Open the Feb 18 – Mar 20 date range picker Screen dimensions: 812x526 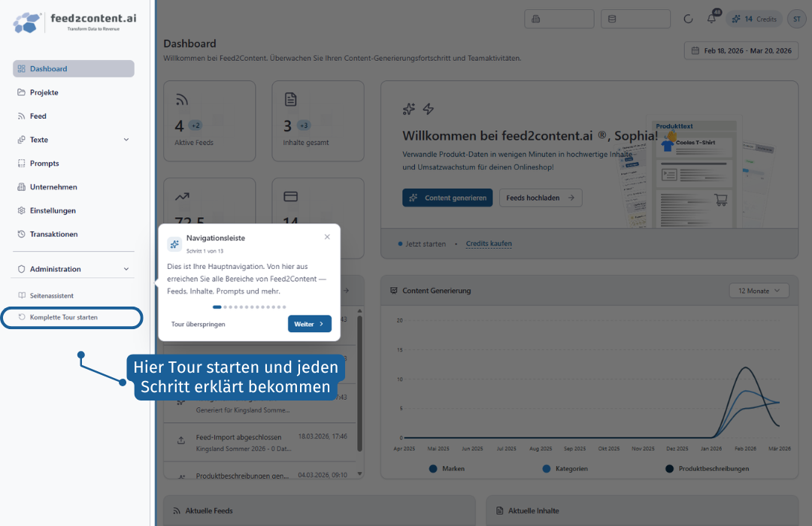tap(741, 51)
